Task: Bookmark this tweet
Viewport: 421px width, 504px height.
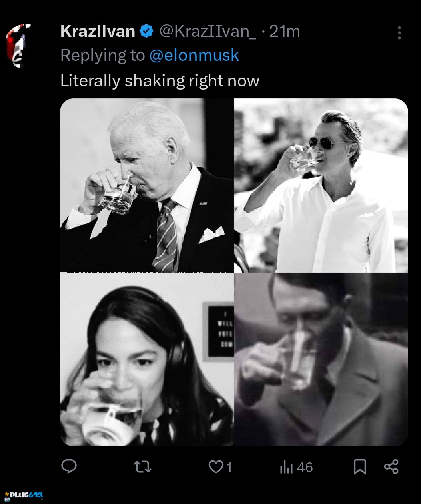Action: [x=360, y=466]
